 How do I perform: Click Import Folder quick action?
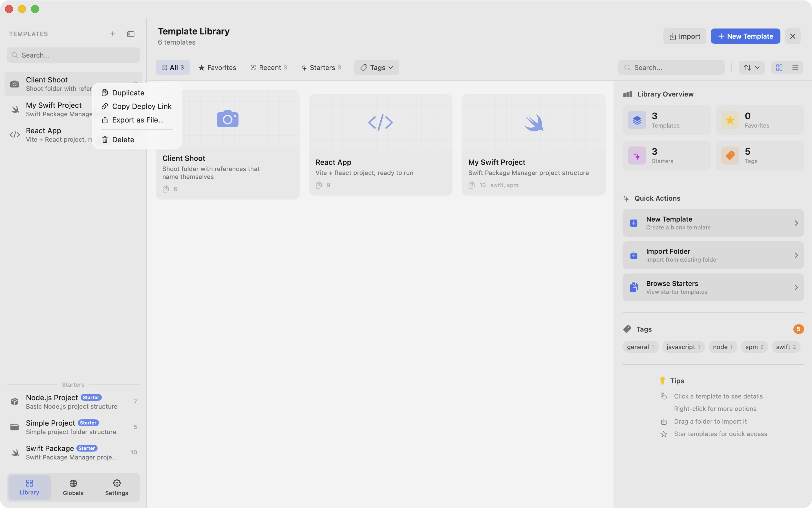pos(713,255)
